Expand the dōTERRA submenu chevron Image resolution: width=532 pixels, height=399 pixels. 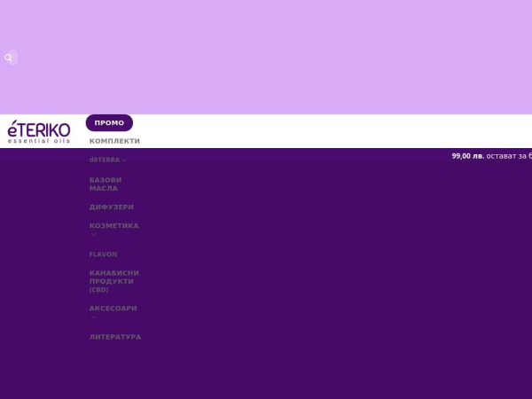[x=124, y=160]
